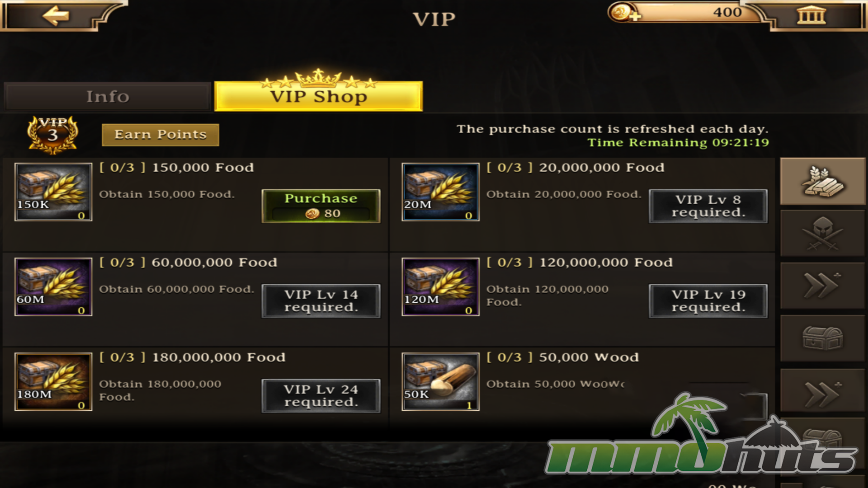868x488 pixels.
Task: Tap the VIP Lv 24 required button
Action: pyautogui.click(x=321, y=396)
